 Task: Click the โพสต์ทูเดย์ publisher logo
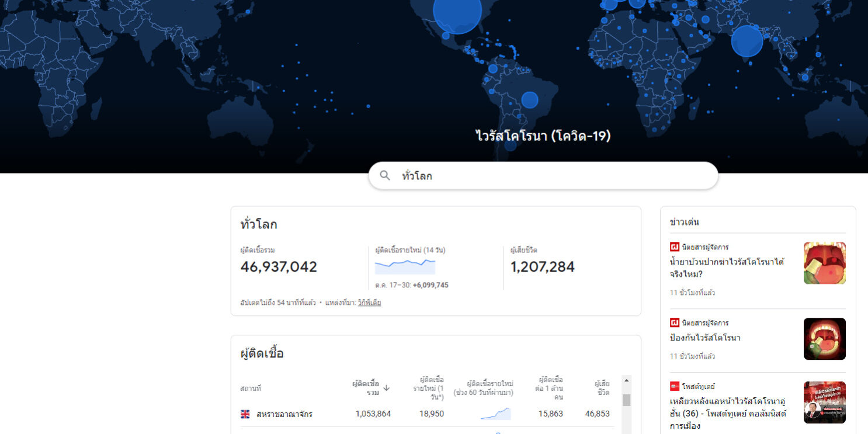(674, 387)
